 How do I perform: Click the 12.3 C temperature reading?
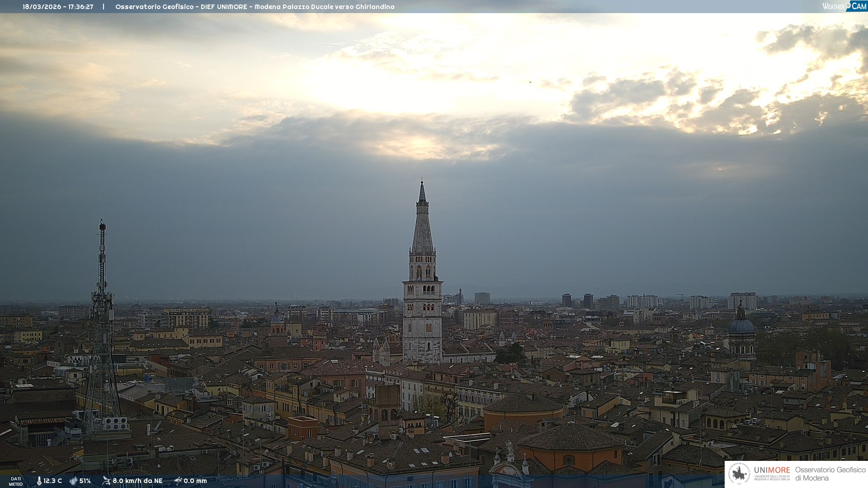click(53, 481)
